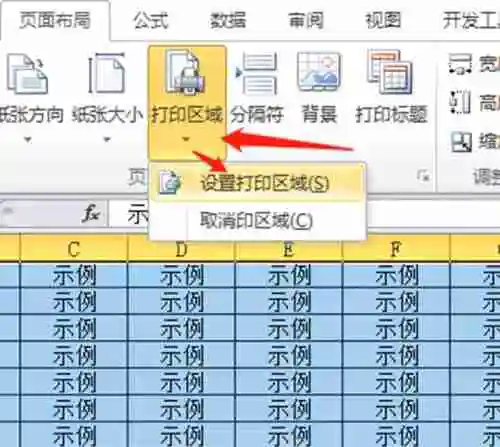
Task: Expand the 纸张大小 dropdown arrow
Action: pyautogui.click(x=107, y=139)
